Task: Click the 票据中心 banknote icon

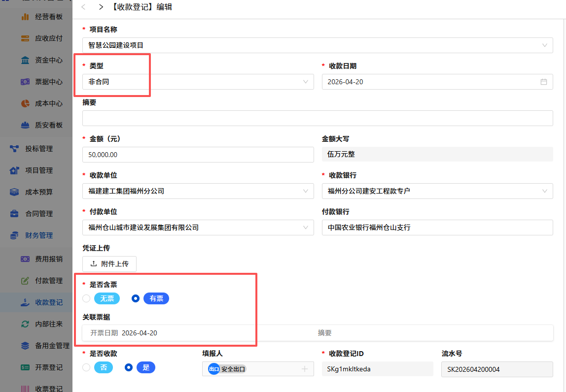Action: (25, 82)
